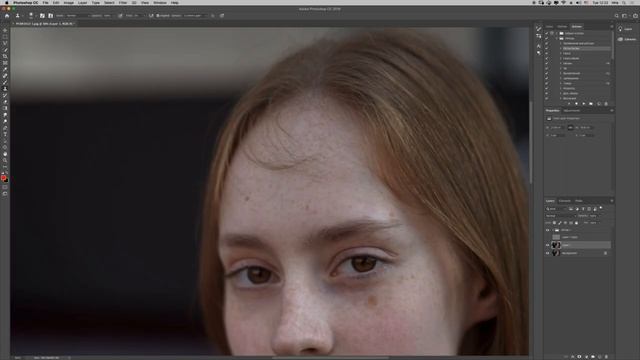Toggle the Aligned checkbox in the options bar

coord(158,16)
